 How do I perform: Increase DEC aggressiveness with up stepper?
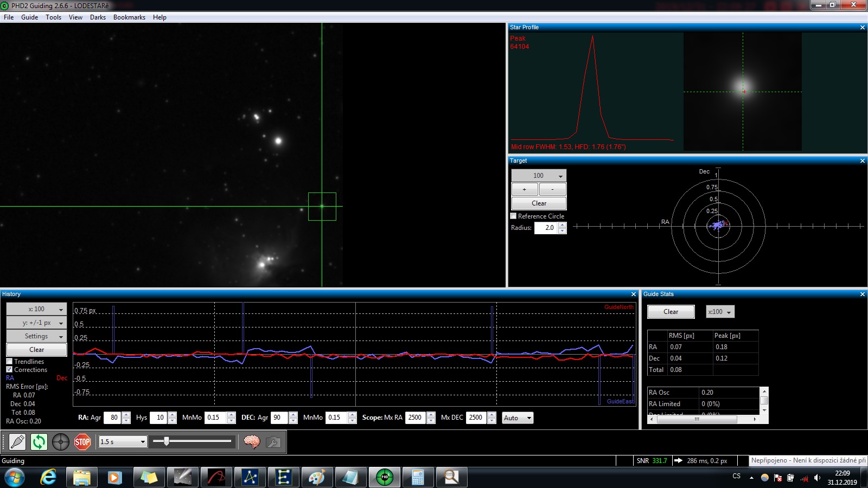293,415
